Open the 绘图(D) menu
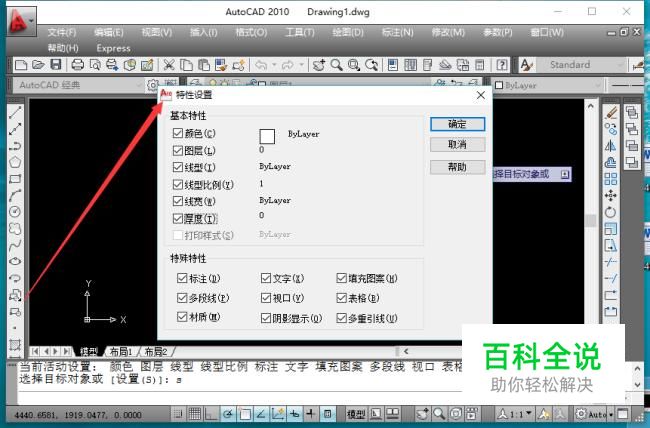Image resolution: width=650 pixels, height=428 pixels. coord(348,32)
